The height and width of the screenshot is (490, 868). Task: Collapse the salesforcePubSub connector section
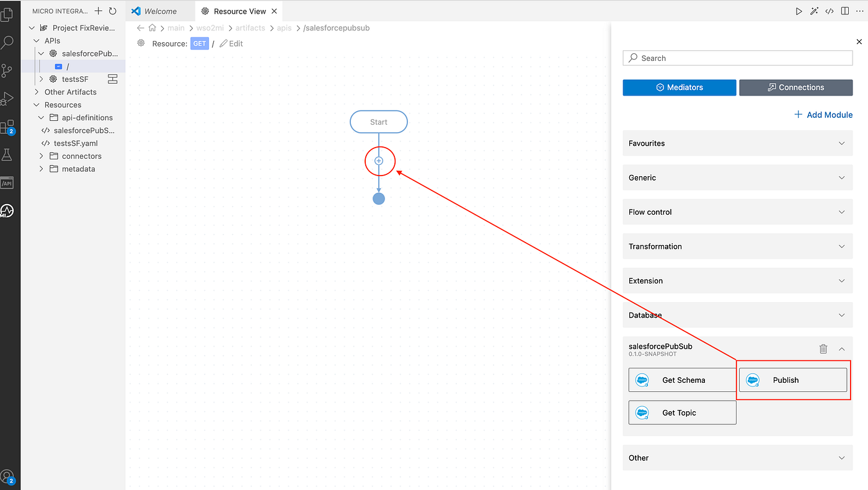841,349
